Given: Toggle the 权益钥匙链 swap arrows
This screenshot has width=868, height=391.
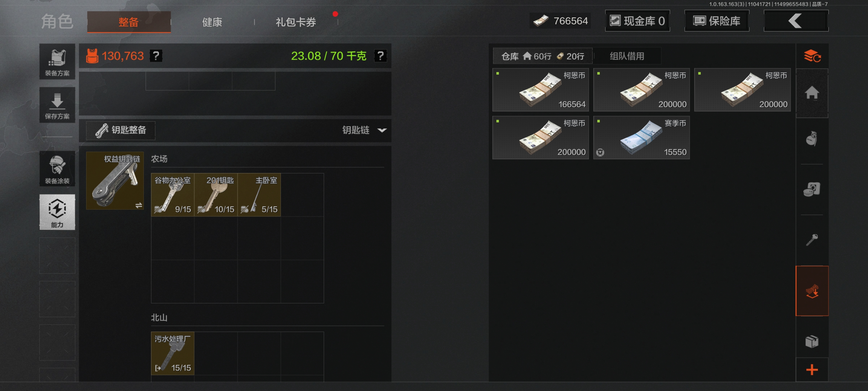Looking at the screenshot, I should pos(139,205).
